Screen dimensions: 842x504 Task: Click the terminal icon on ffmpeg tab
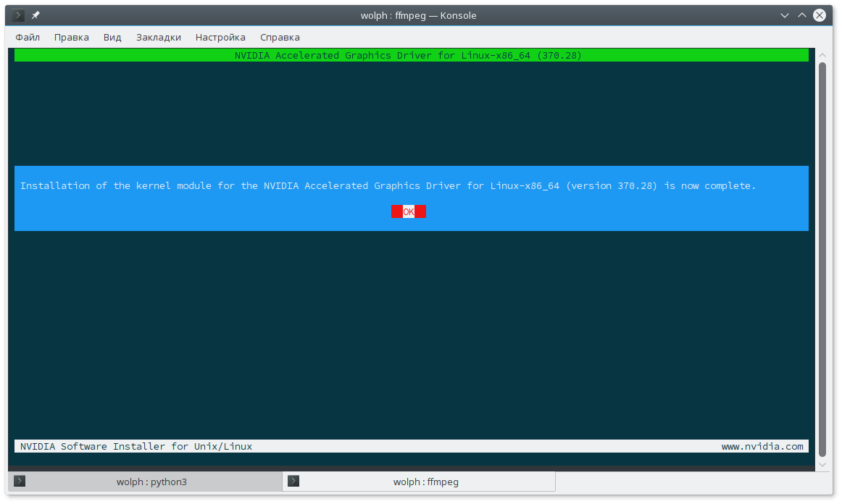pos(293,481)
